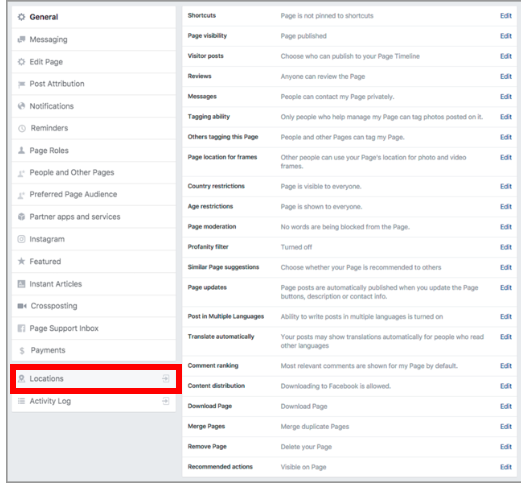Edit the Merge Pages setting
This screenshot has width=521, height=483.
click(x=506, y=427)
